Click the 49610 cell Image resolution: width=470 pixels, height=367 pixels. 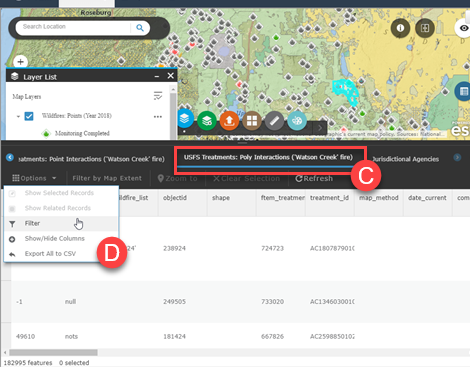25,336
